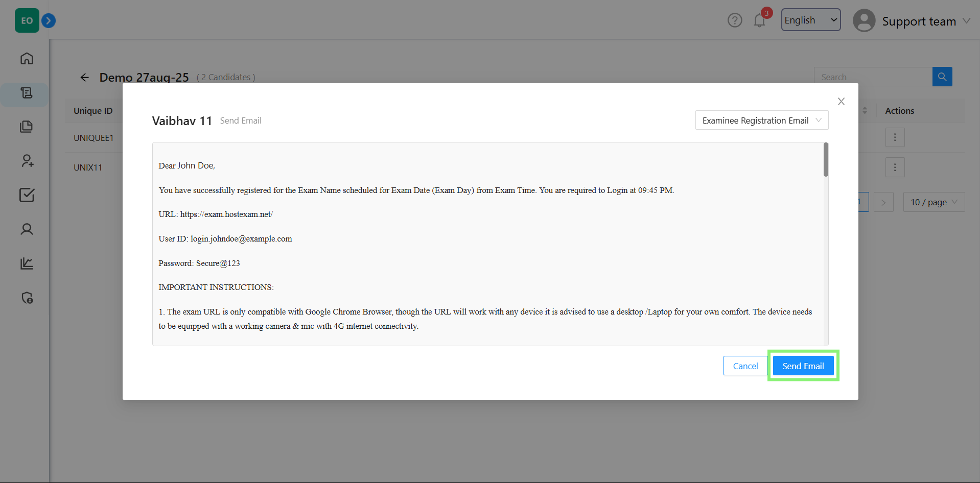
Task: Expand the sidebar with blue arrow
Action: pyautogui.click(x=49, y=20)
